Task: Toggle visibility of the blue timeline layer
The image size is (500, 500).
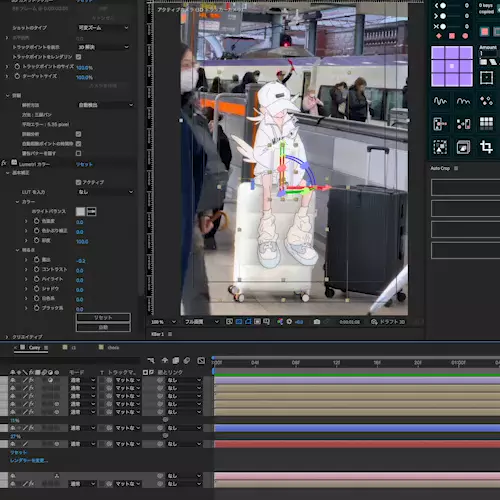Action: [x=13, y=428]
